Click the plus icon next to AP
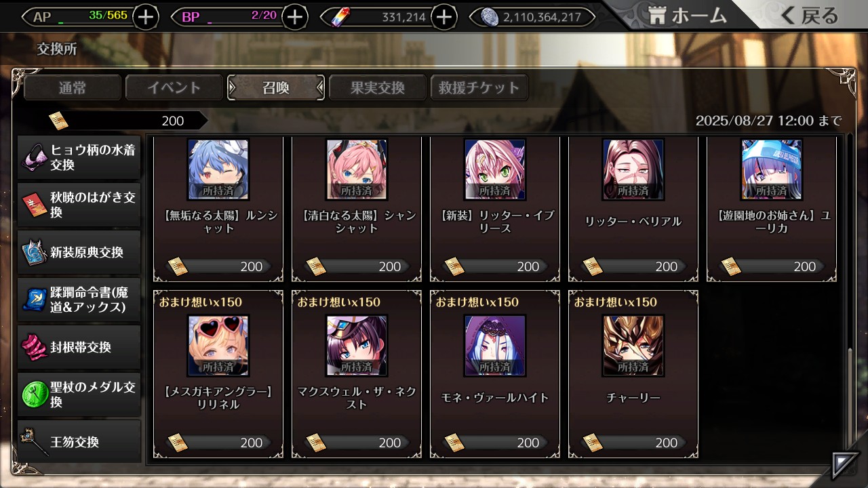This screenshot has height=488, width=868. point(146,17)
